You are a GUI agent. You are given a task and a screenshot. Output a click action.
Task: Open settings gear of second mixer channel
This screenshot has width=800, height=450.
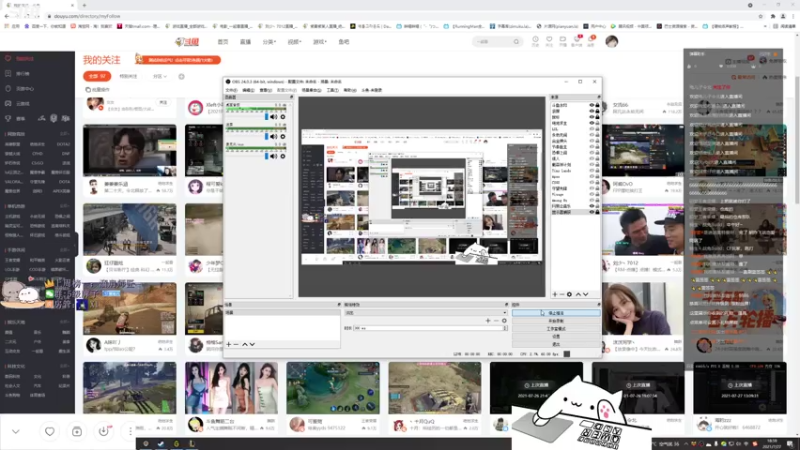pos(283,137)
